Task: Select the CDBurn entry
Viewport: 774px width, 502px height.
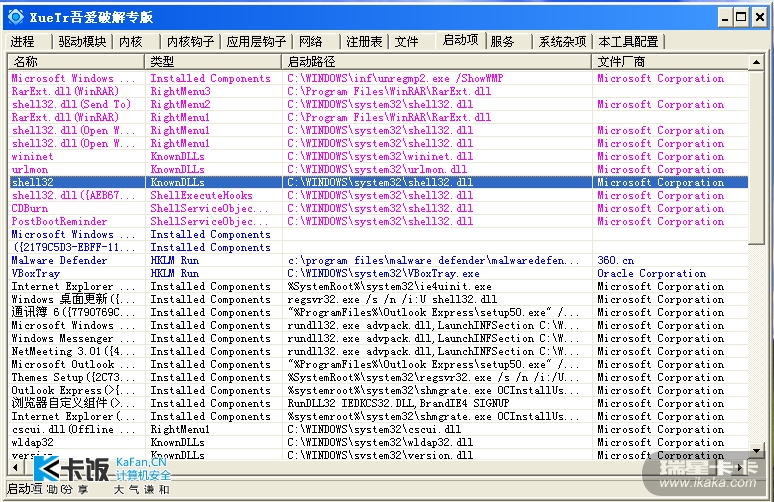Action: click(x=378, y=208)
